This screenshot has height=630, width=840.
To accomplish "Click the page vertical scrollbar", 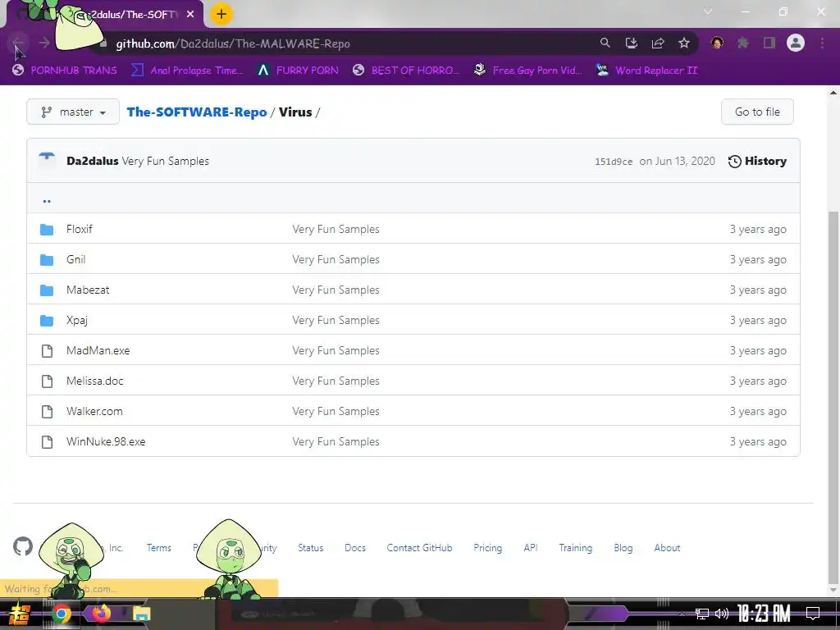I will click(x=833, y=396).
